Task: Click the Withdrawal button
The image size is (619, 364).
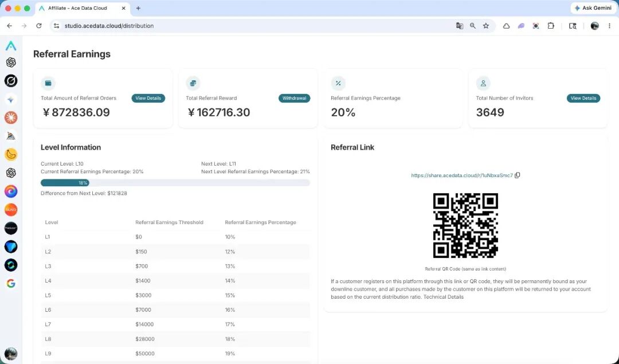Action: point(294,98)
